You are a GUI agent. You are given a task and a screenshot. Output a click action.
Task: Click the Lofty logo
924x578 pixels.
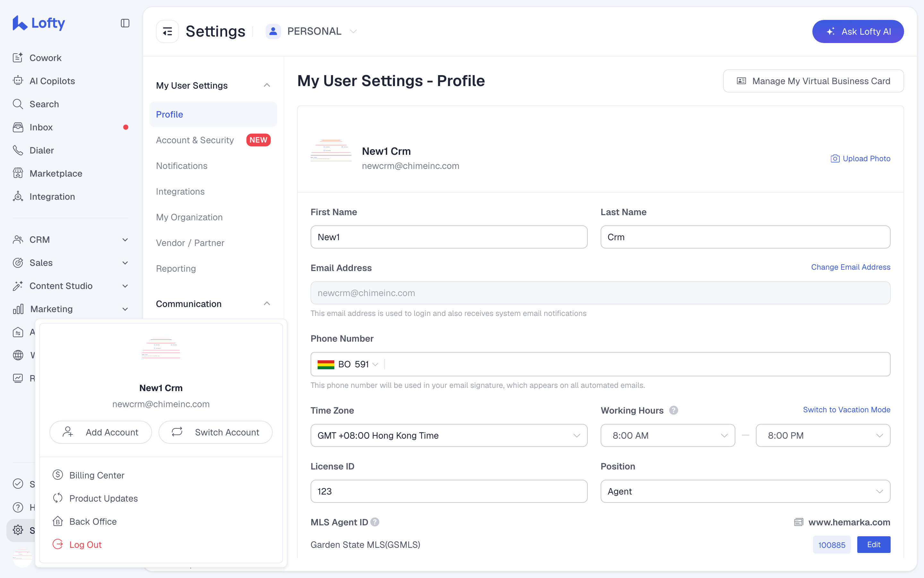pos(38,23)
